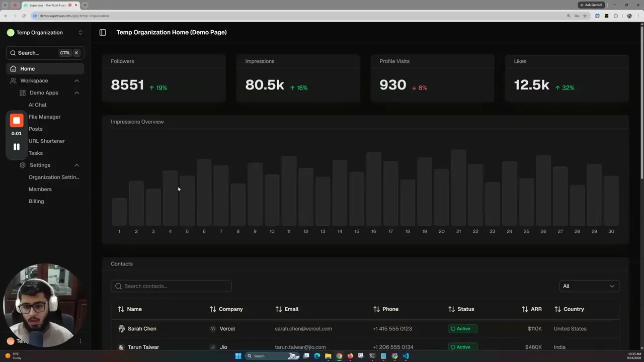Sort contacts by Status column
The height and width of the screenshot is (362, 644).
click(x=461, y=309)
